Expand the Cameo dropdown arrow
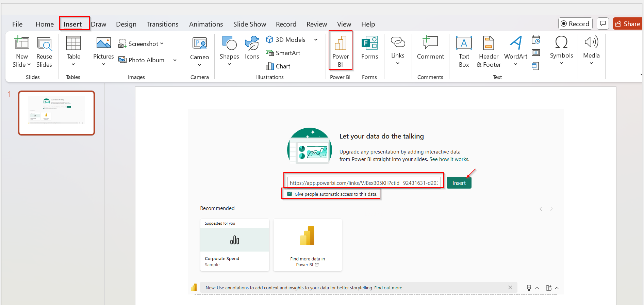The height and width of the screenshot is (305, 644). pyautogui.click(x=199, y=65)
